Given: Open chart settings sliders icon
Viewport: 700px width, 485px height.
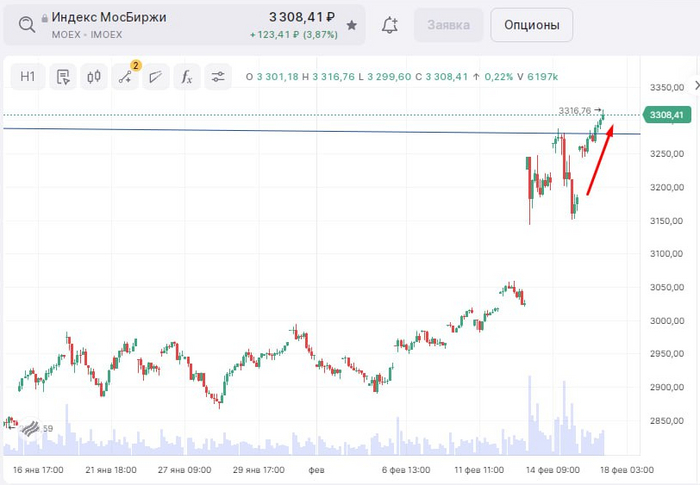Looking at the screenshot, I should point(217,76).
